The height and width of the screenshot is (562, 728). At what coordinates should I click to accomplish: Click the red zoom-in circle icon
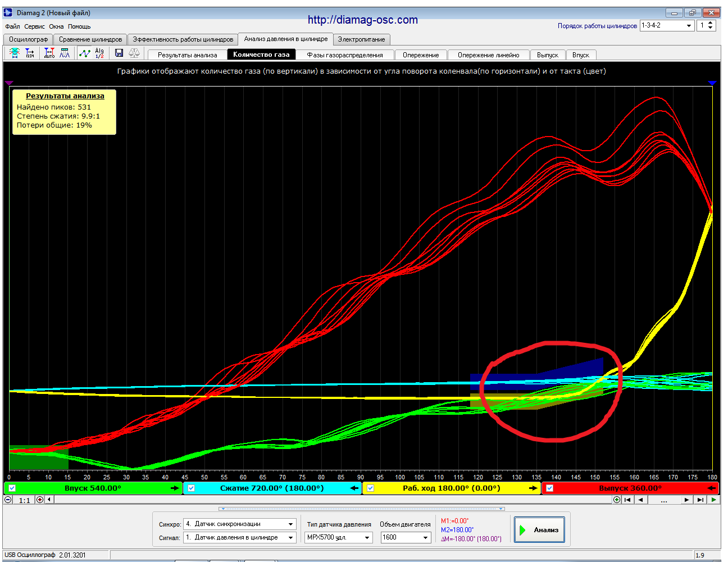(x=40, y=500)
